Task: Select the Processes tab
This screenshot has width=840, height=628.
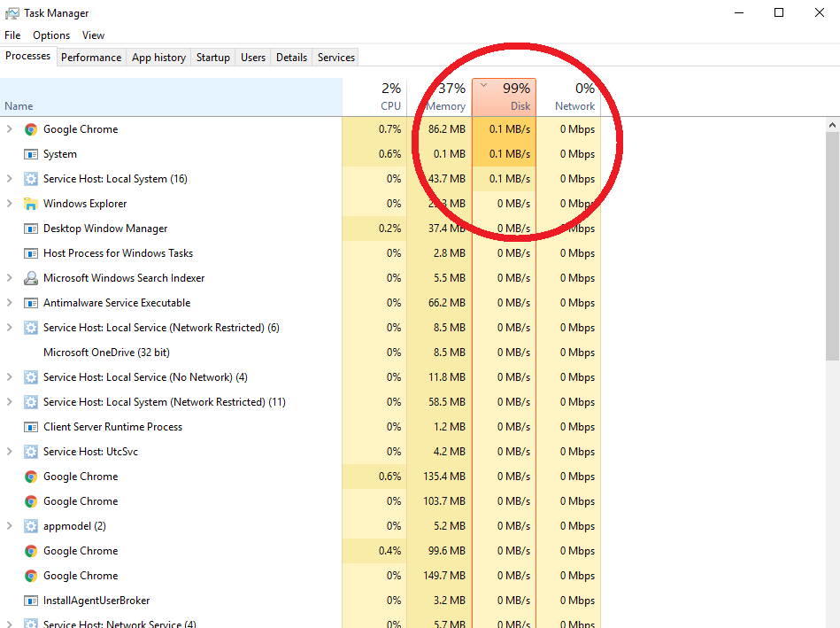Action: coord(27,56)
